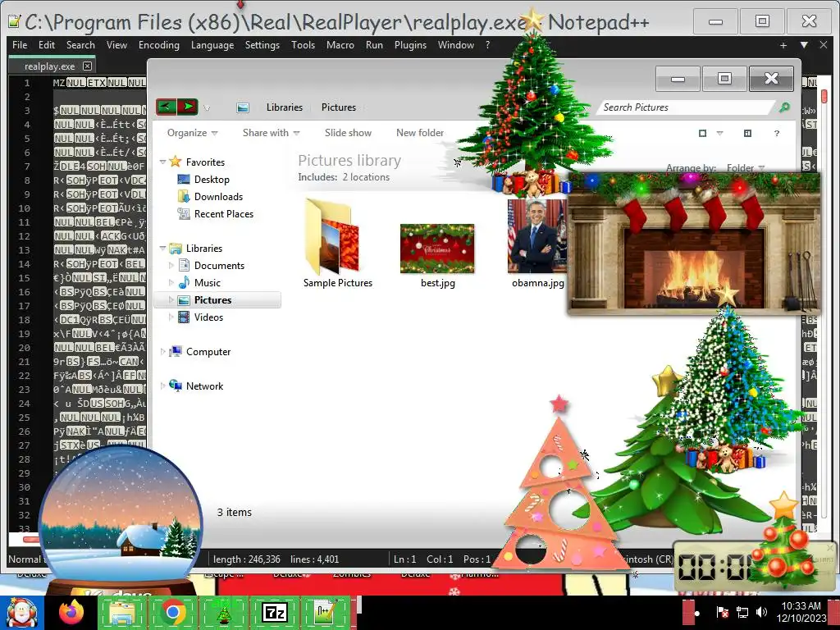Select Pictures in the Libraries tree
The image size is (840, 630).
point(217,300)
